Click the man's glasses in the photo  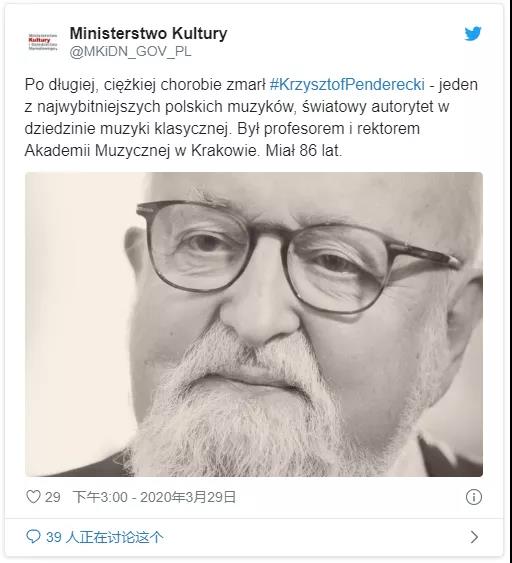click(296, 256)
